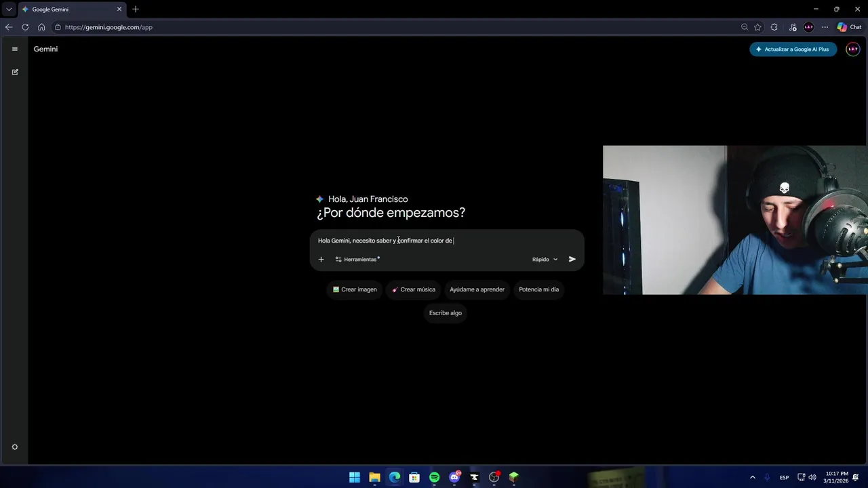The height and width of the screenshot is (488, 868).
Task: Change the ESP input language
Action: (784, 477)
